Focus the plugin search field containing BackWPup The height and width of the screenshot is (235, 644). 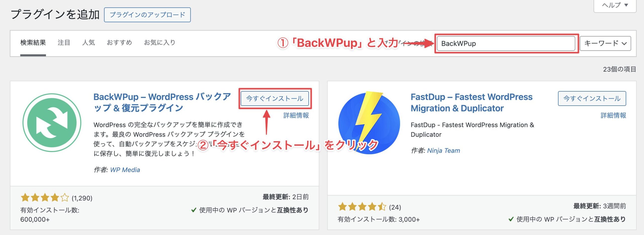click(506, 43)
